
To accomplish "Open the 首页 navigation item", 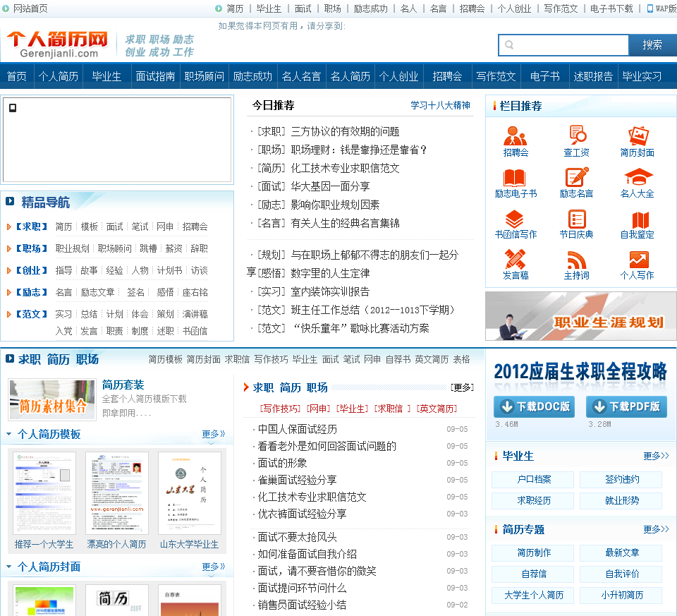I will click(17, 76).
